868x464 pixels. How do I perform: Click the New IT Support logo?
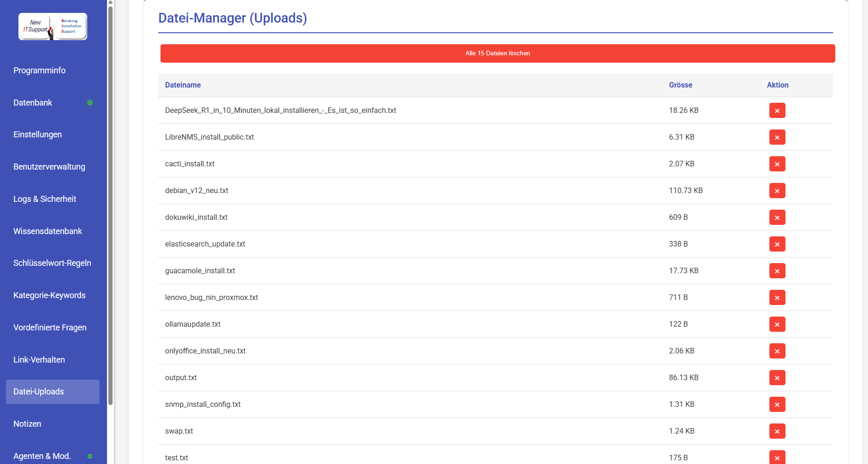pyautogui.click(x=53, y=27)
